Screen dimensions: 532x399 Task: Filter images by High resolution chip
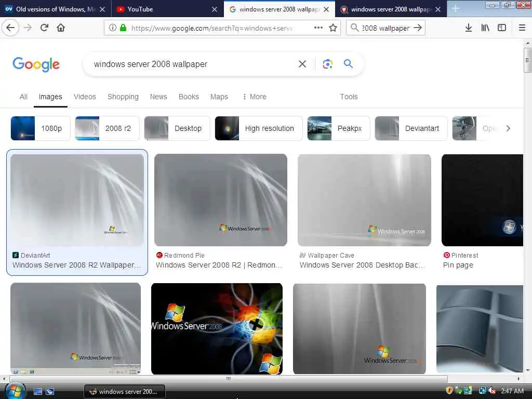tap(259, 128)
